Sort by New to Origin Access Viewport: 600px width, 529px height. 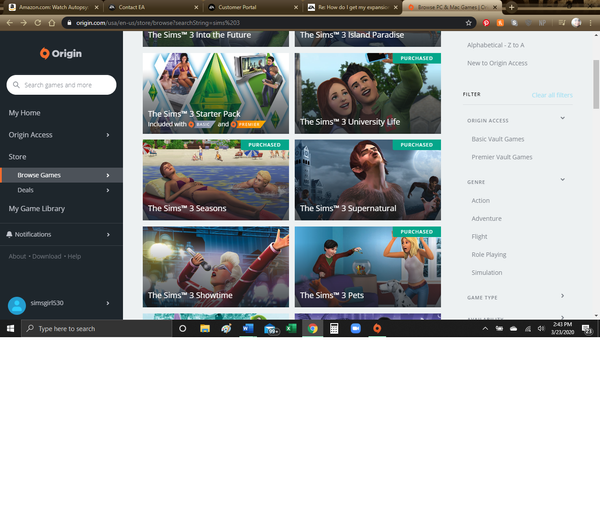coord(497,63)
